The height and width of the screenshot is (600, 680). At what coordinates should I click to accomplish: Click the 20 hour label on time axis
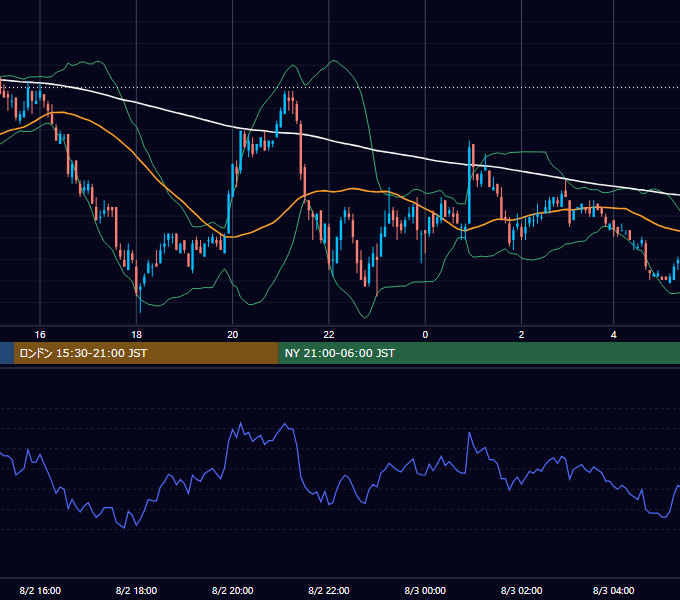(x=232, y=334)
